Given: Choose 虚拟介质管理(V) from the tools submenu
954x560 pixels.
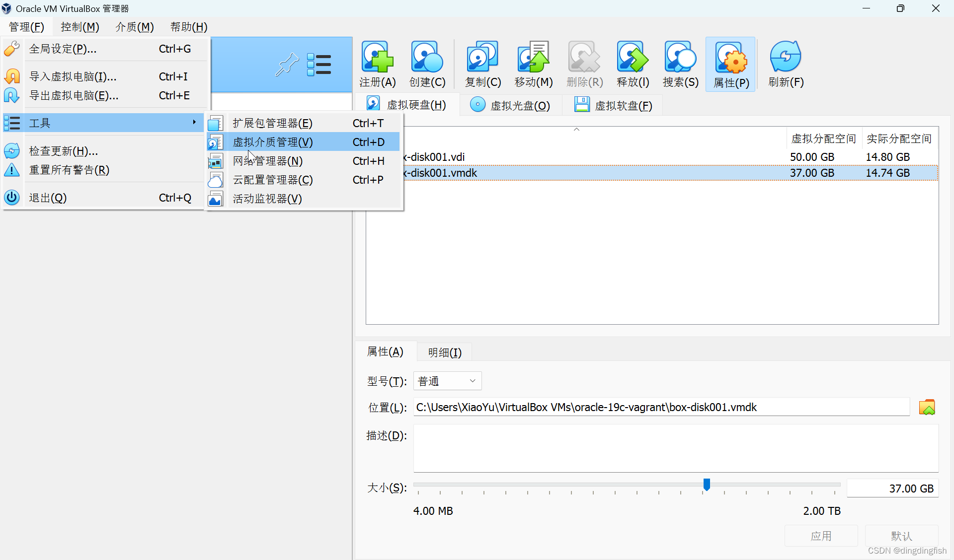Looking at the screenshot, I should tap(303, 142).
